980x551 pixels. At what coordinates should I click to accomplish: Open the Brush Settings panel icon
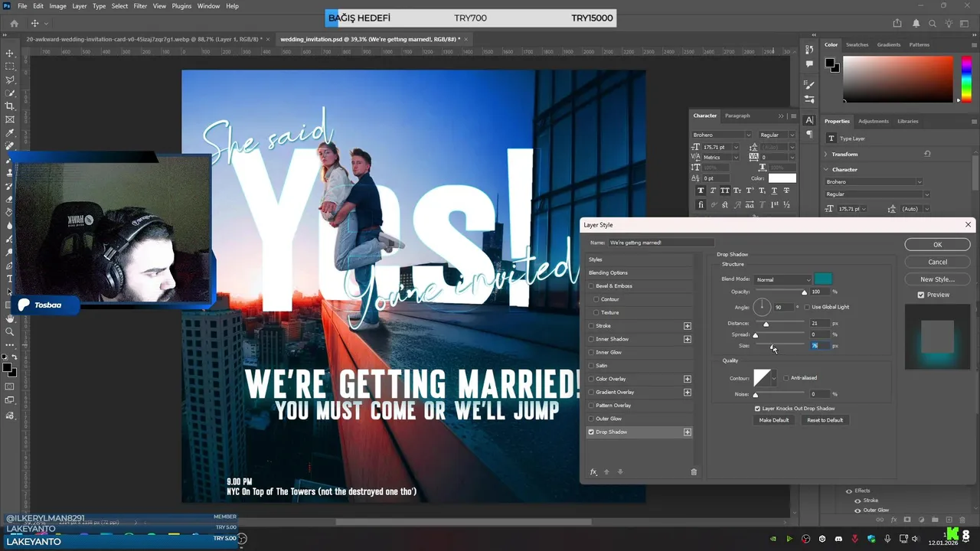coord(809,84)
